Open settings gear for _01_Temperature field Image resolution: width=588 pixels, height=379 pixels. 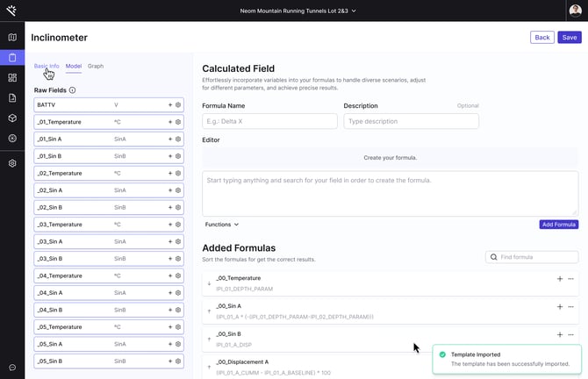pyautogui.click(x=178, y=122)
